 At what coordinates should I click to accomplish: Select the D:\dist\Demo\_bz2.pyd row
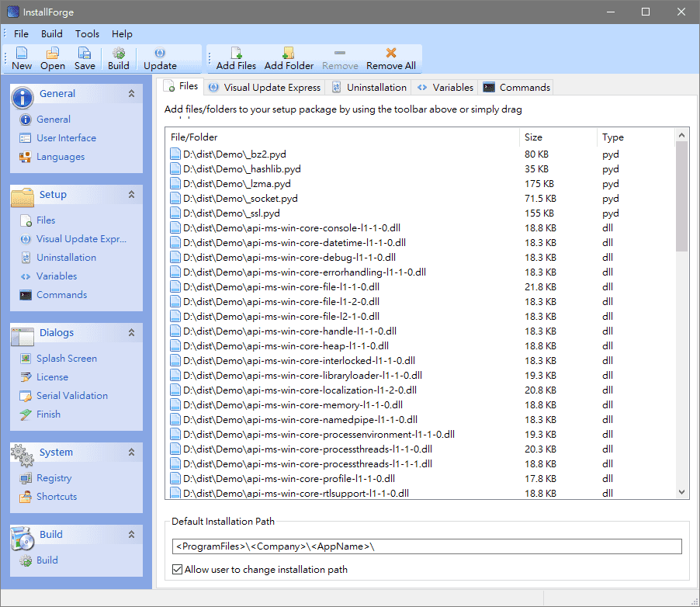tap(420, 154)
